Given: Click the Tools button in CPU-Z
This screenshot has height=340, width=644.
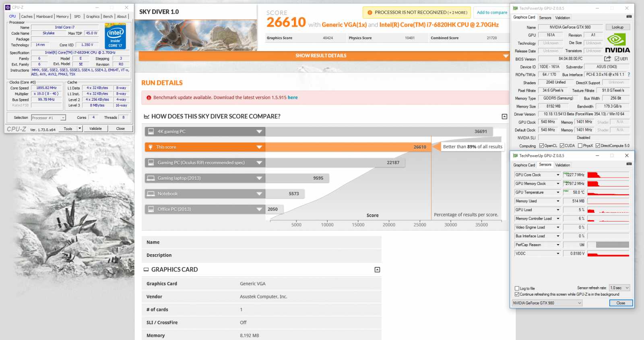Looking at the screenshot, I should (68, 129).
